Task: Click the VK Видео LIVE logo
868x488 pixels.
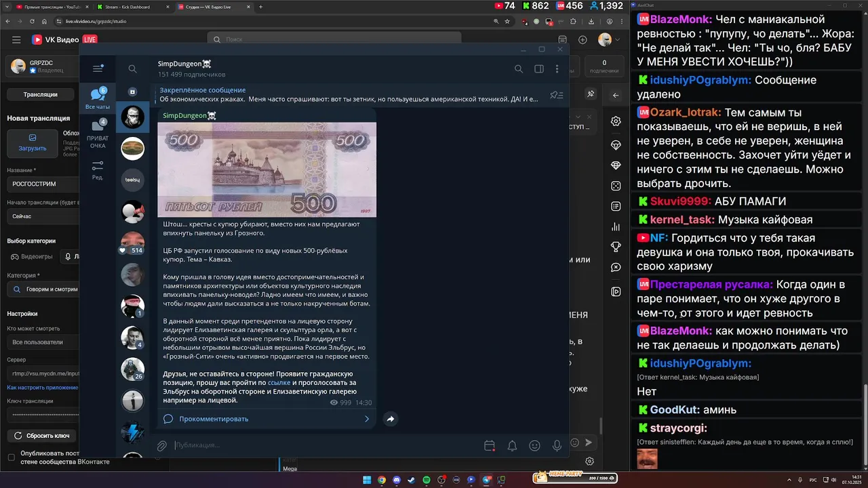Action: (64, 40)
